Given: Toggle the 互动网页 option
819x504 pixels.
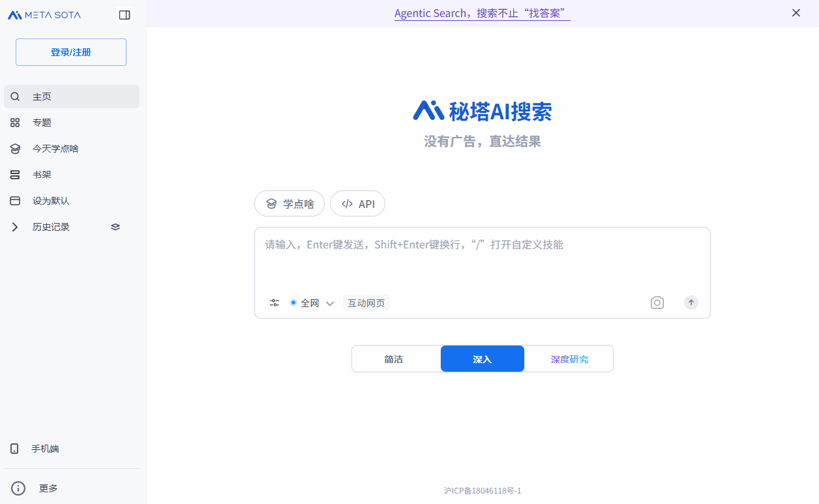Looking at the screenshot, I should point(366,303).
